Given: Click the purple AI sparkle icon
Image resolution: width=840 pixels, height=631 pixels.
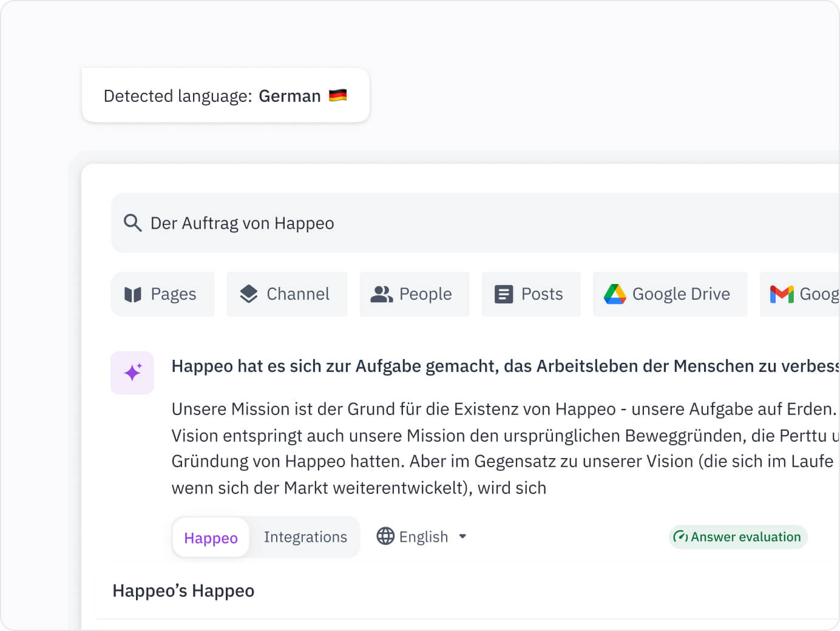Looking at the screenshot, I should click(x=132, y=373).
